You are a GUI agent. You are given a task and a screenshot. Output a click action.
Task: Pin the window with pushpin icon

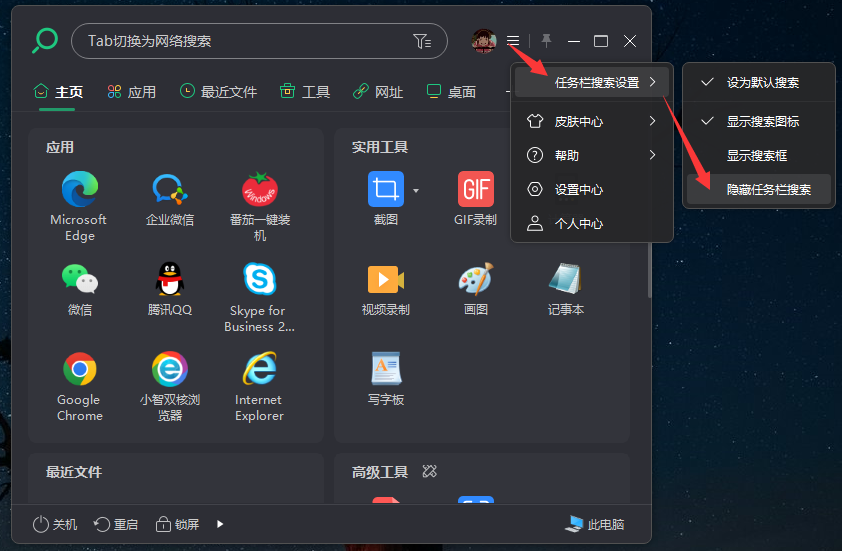click(546, 40)
